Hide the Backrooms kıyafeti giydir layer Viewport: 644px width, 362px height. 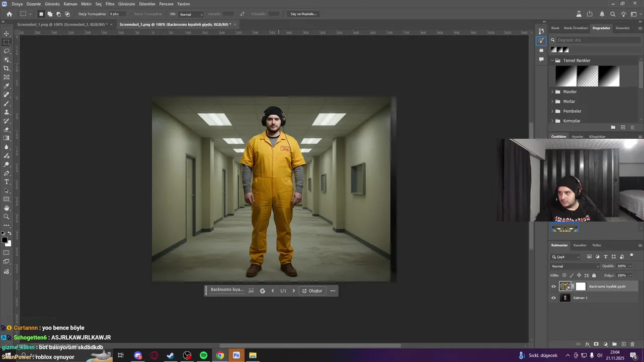[x=553, y=287]
